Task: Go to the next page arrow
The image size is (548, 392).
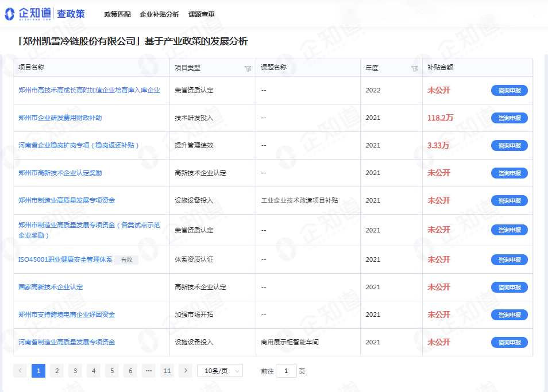Action: tap(186, 371)
